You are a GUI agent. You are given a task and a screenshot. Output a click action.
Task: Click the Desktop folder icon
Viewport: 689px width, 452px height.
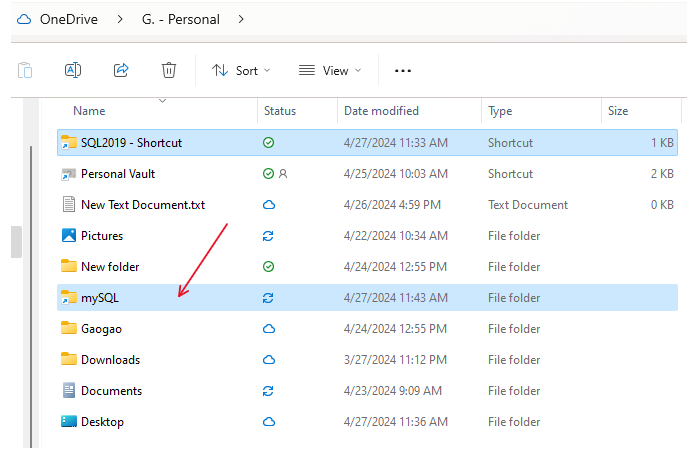point(69,422)
